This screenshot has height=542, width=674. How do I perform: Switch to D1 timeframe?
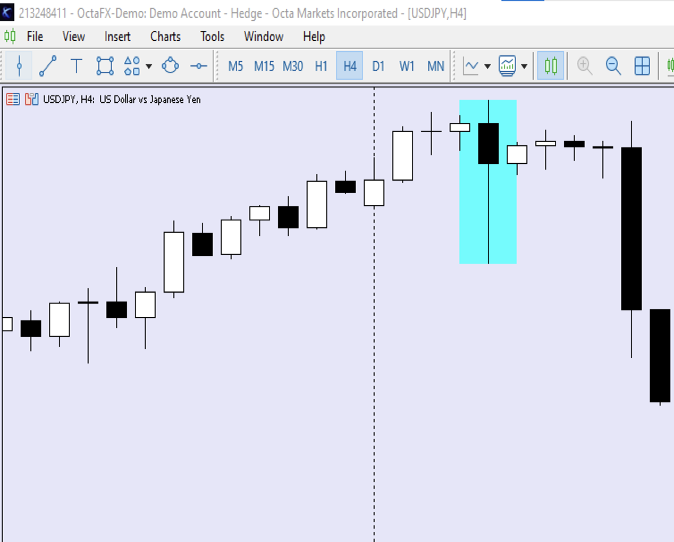[378, 66]
